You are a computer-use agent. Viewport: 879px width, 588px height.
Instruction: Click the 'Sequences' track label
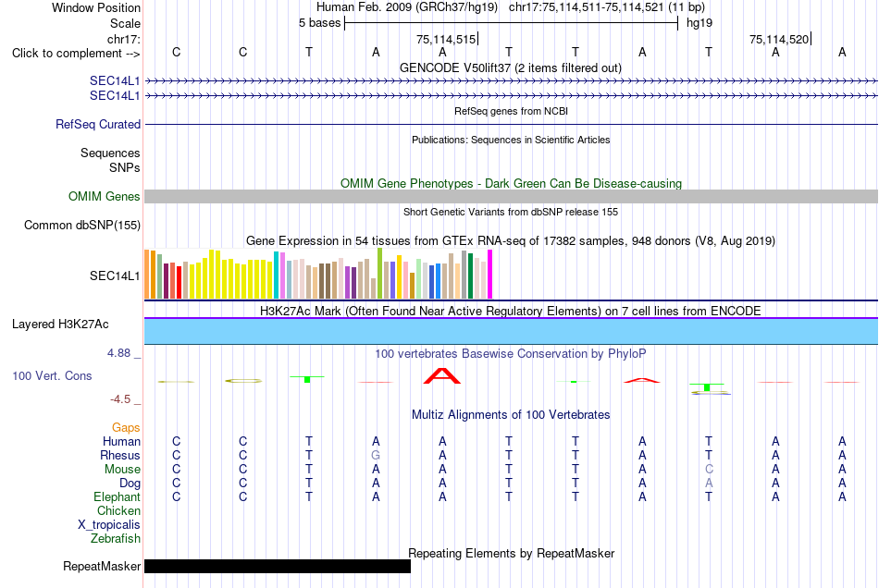pos(110,153)
